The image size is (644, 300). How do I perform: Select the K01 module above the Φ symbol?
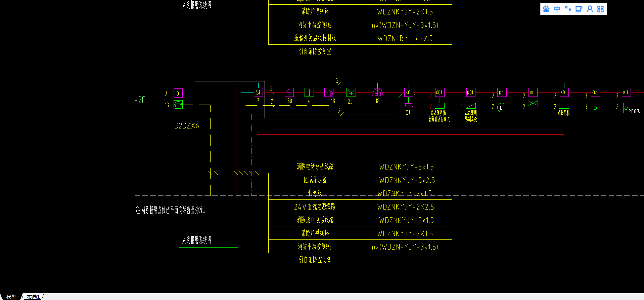595,92
